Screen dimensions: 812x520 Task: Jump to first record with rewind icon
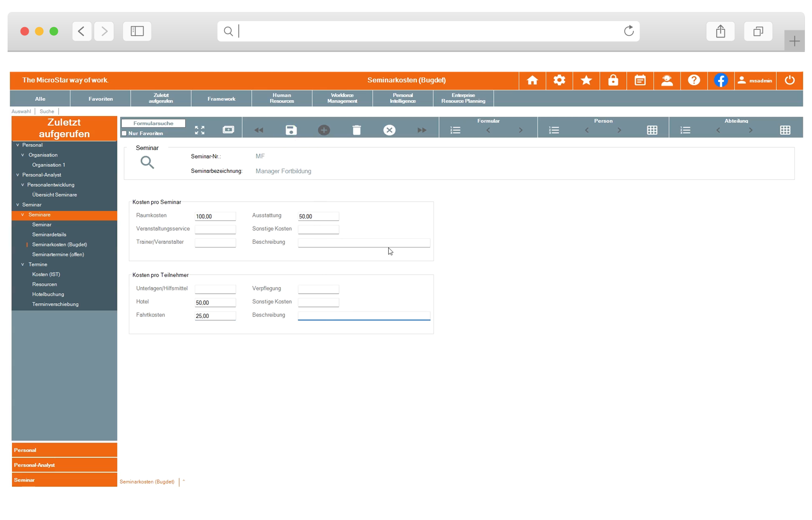(x=259, y=130)
